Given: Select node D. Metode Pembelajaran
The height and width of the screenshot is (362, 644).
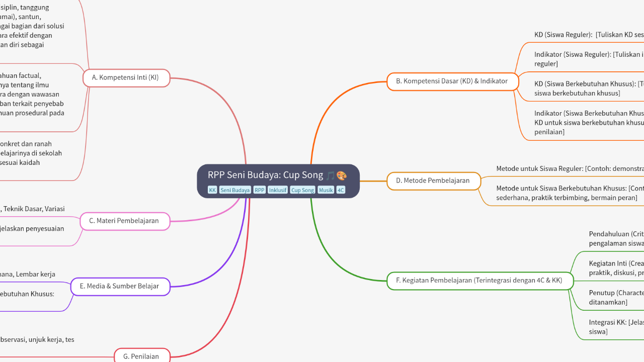Looking at the screenshot, I should [434, 181].
